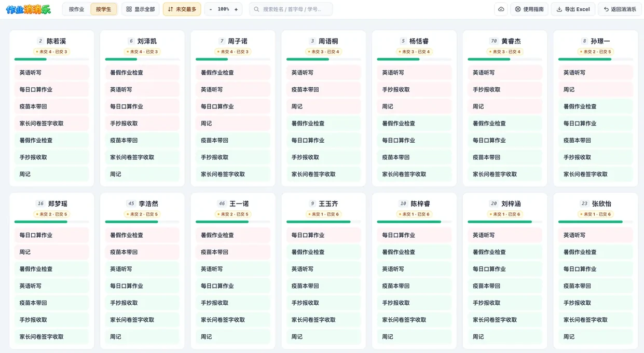This screenshot has height=353, width=644.
Task: Export data with 导出 Excel
Action: click(x=573, y=9)
